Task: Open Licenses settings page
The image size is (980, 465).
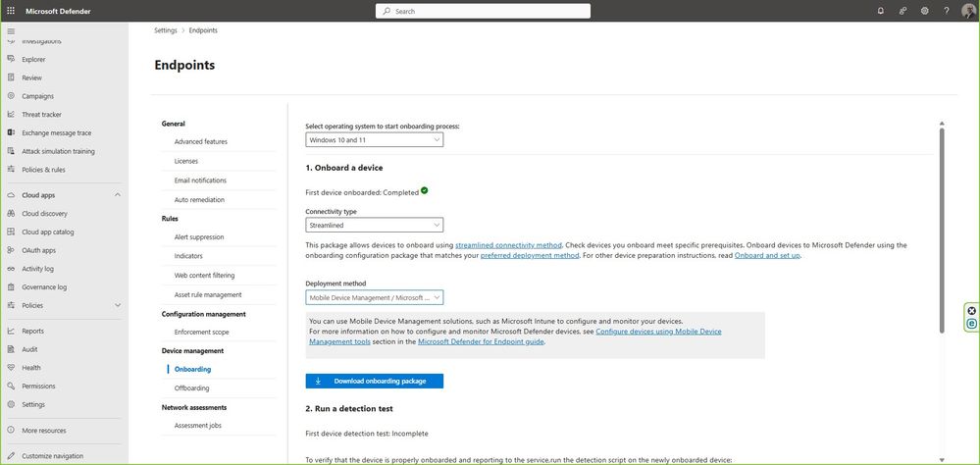Action: (x=186, y=161)
